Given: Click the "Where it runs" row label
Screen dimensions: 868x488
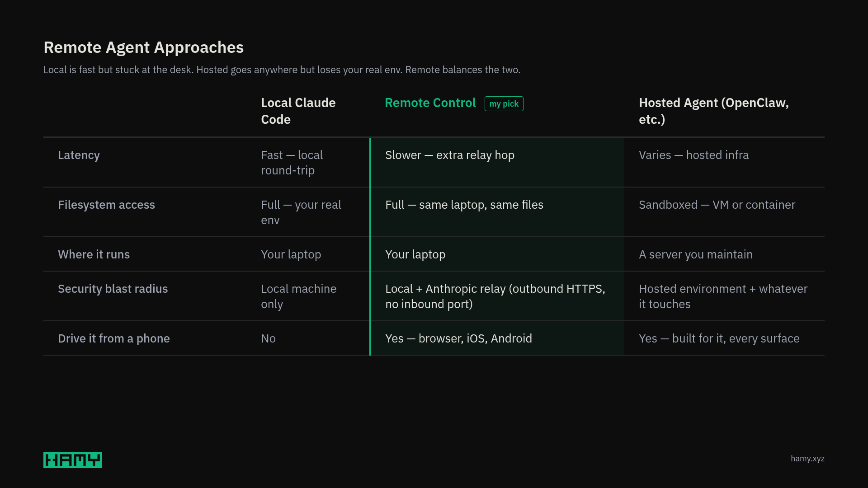Looking at the screenshot, I should [94, 254].
